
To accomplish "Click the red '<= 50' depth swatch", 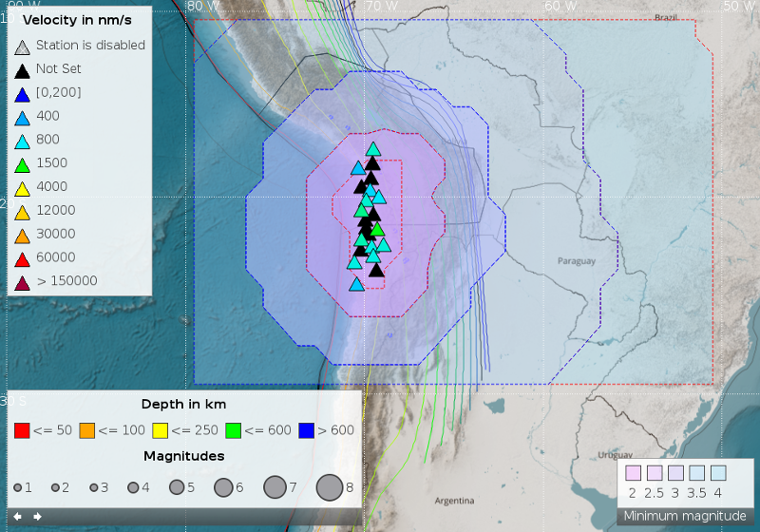I will pyautogui.click(x=23, y=430).
